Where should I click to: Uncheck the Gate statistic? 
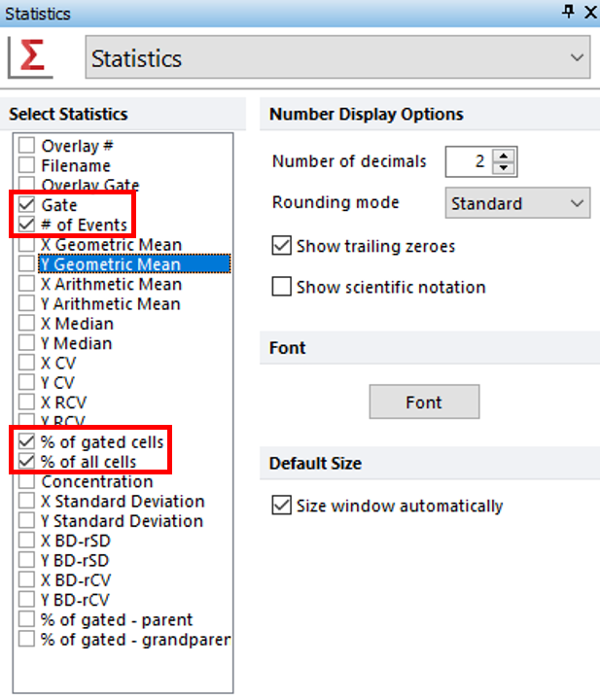point(27,204)
